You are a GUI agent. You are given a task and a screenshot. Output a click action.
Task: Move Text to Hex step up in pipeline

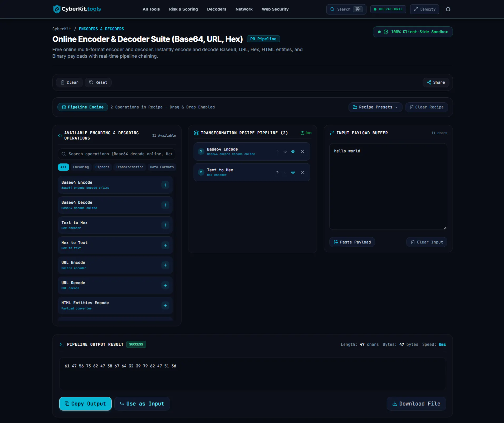click(277, 172)
